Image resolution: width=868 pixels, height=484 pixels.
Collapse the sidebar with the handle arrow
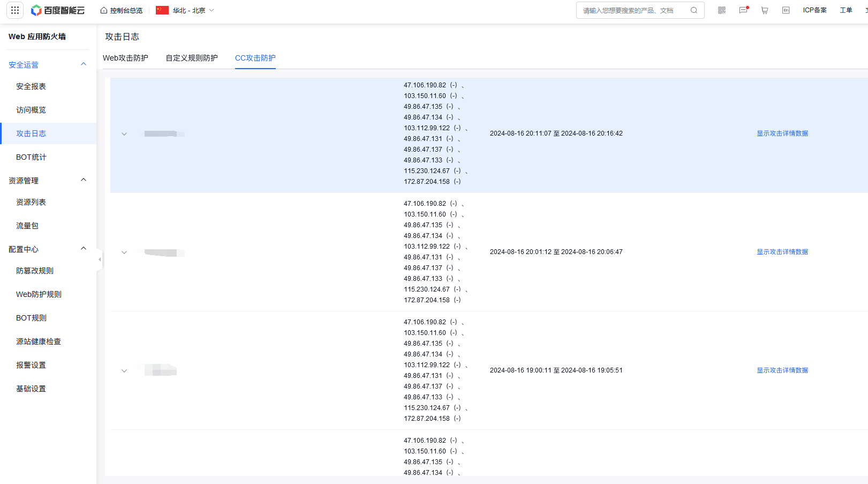pos(100,259)
